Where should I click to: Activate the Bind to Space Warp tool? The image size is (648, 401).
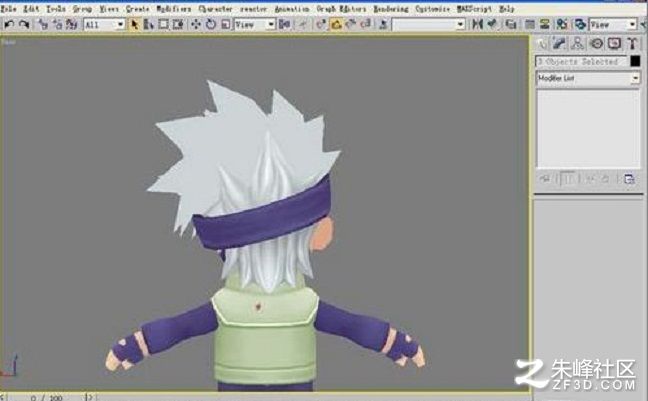pyautogui.click(x=71, y=25)
